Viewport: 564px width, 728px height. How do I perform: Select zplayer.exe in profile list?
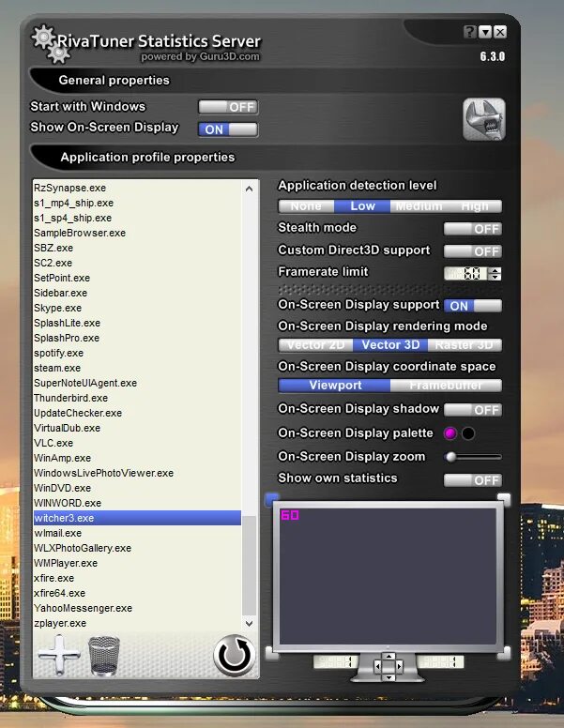[137, 623]
